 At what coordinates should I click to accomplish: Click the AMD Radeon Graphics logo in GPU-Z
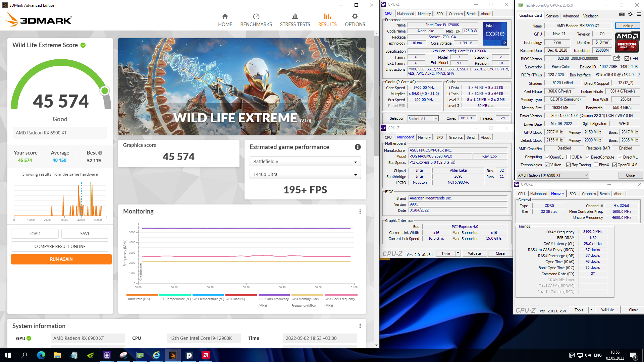tap(627, 42)
